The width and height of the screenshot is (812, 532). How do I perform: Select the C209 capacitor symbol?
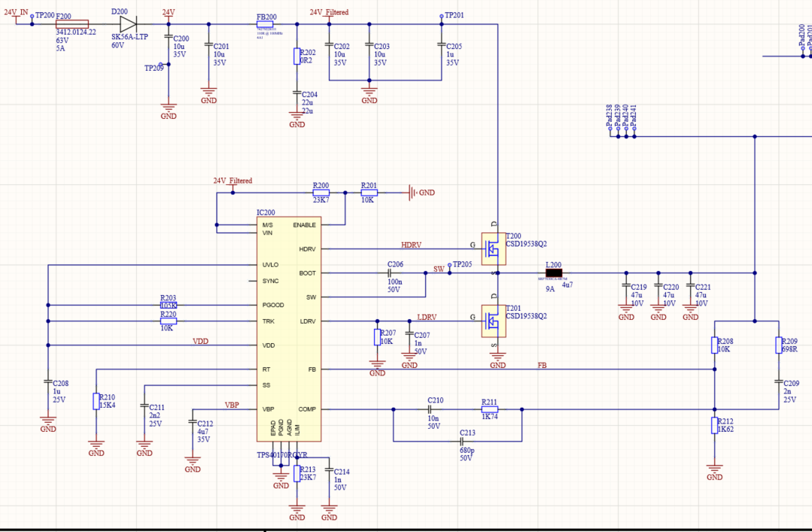778,382
